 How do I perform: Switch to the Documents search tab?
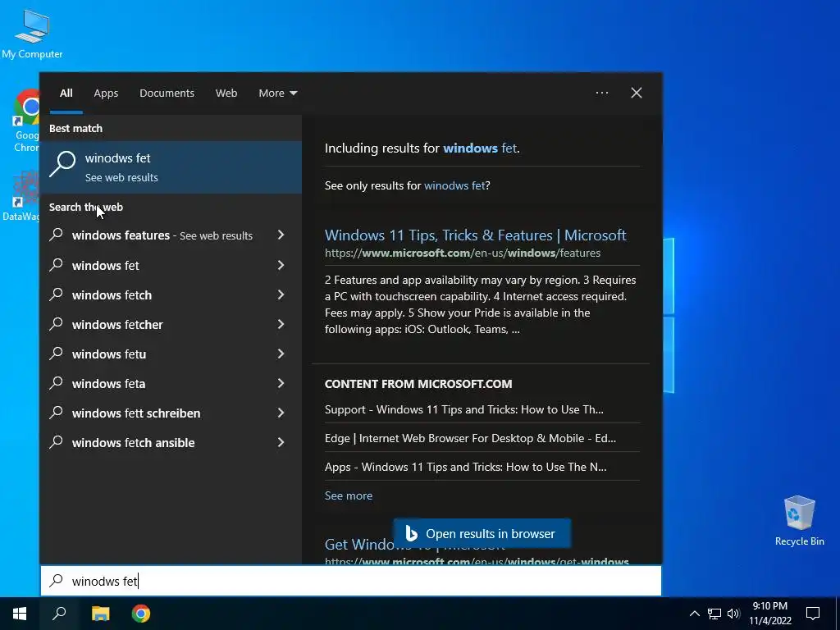pos(167,94)
